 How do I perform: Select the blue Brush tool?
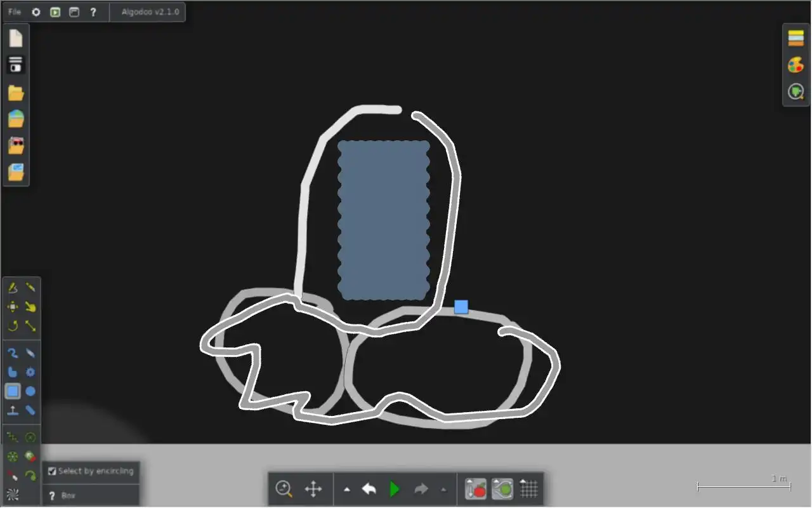pos(12,353)
